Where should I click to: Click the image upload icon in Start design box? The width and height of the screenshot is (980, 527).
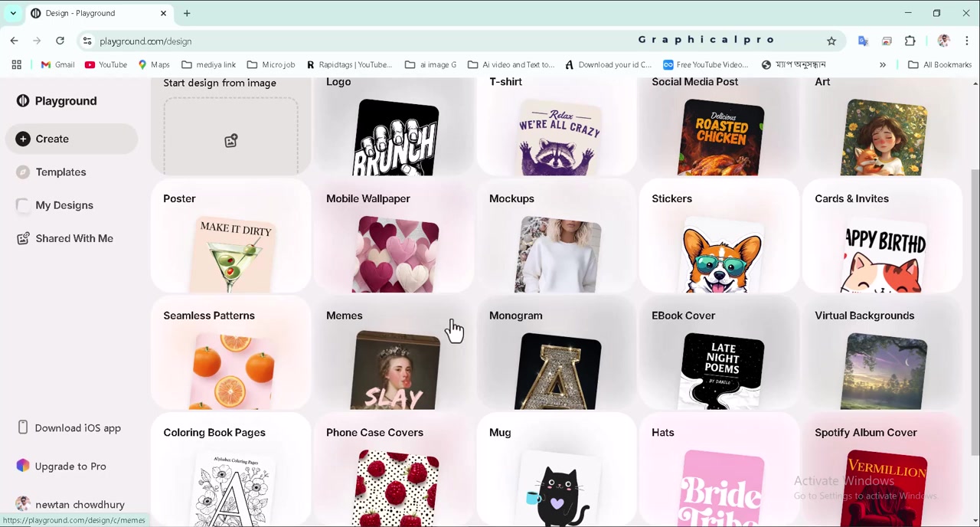coord(230,141)
